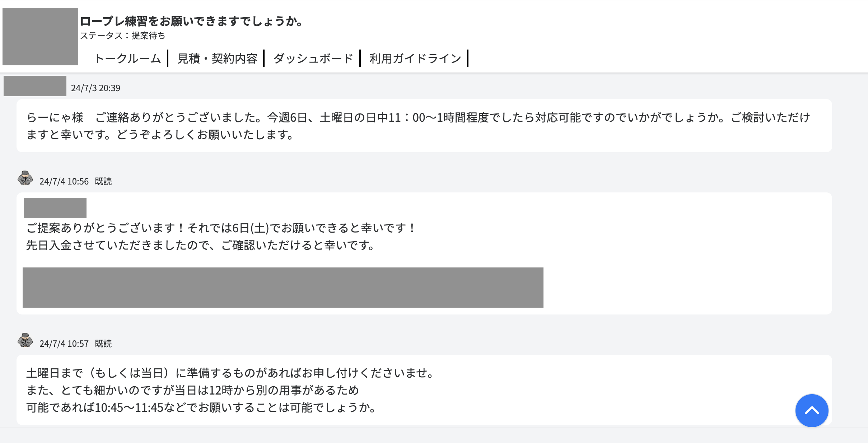Screen dimensions: 868x443
Task: Click the gray sender name beside 24/7/3 20:39
Action: coord(35,86)
